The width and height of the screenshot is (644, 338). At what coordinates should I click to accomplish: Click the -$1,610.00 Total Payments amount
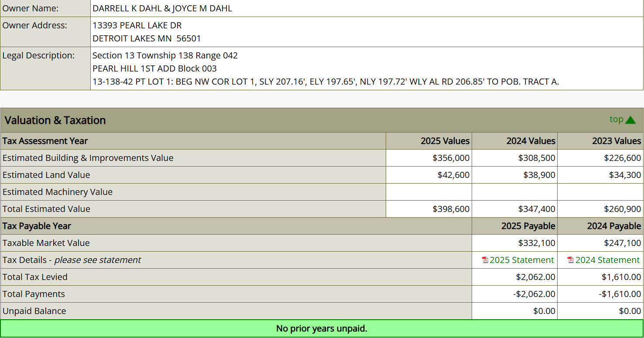coord(620,294)
